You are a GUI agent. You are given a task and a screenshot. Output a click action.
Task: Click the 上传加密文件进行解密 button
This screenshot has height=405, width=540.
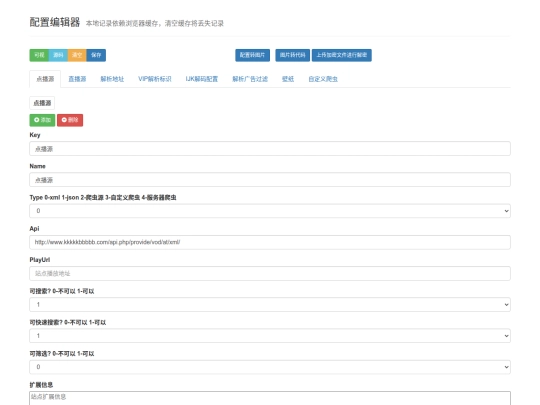point(342,55)
